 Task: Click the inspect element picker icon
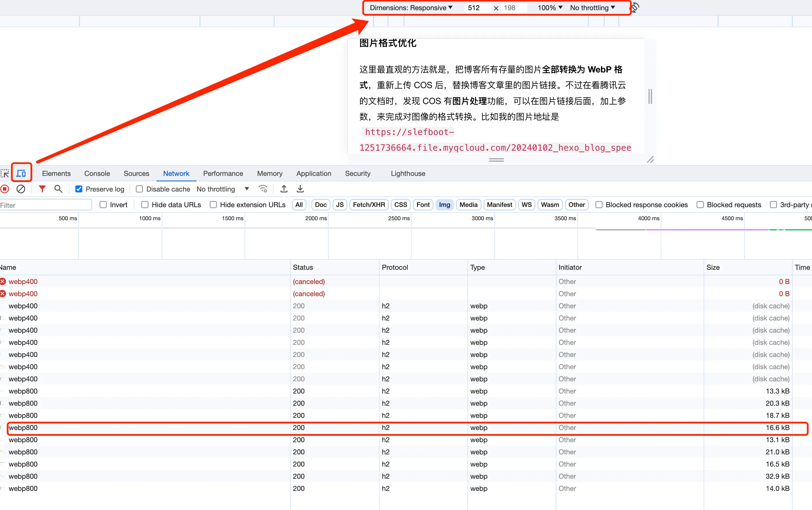click(5, 174)
